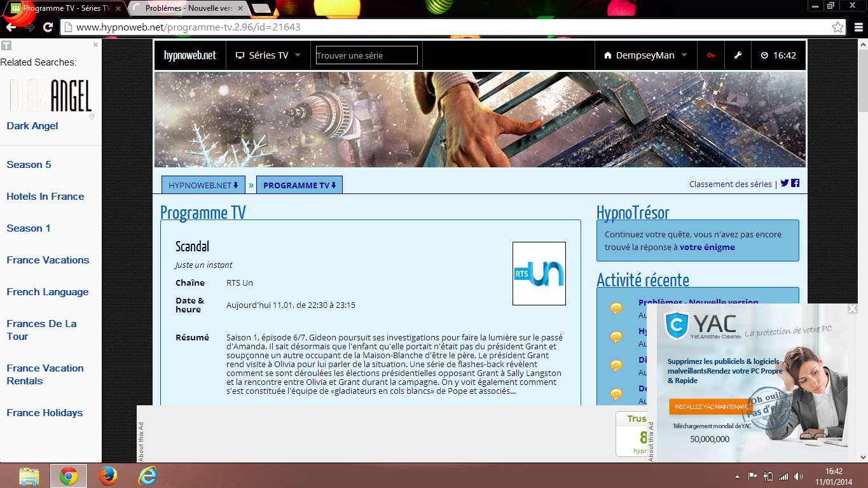
Task: Bookmark the page using the star icon
Action: (x=838, y=27)
